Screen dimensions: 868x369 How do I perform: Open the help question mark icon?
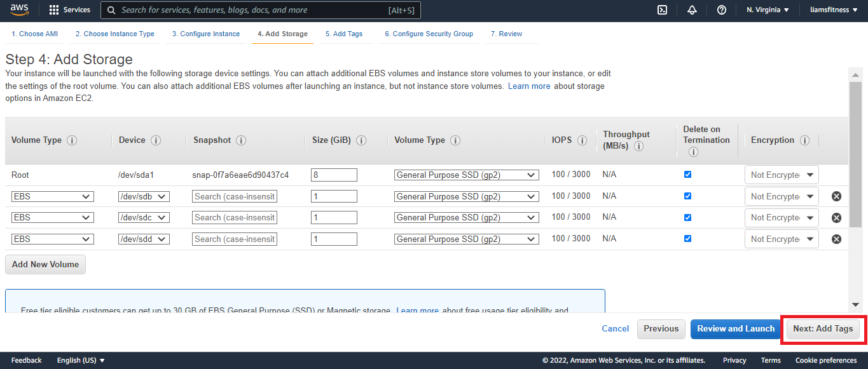pos(722,10)
